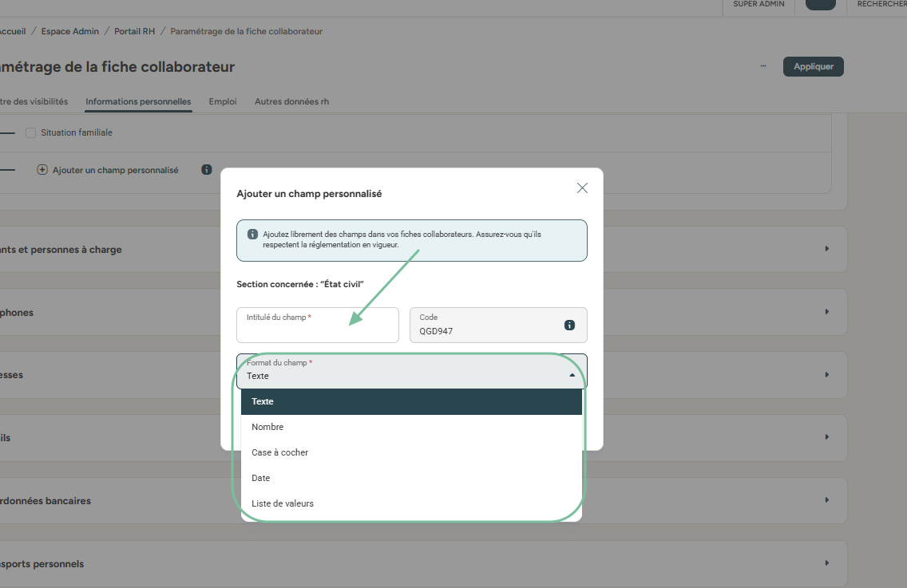Go to Espace Admin in the breadcrumb
907x588 pixels.
(70, 31)
